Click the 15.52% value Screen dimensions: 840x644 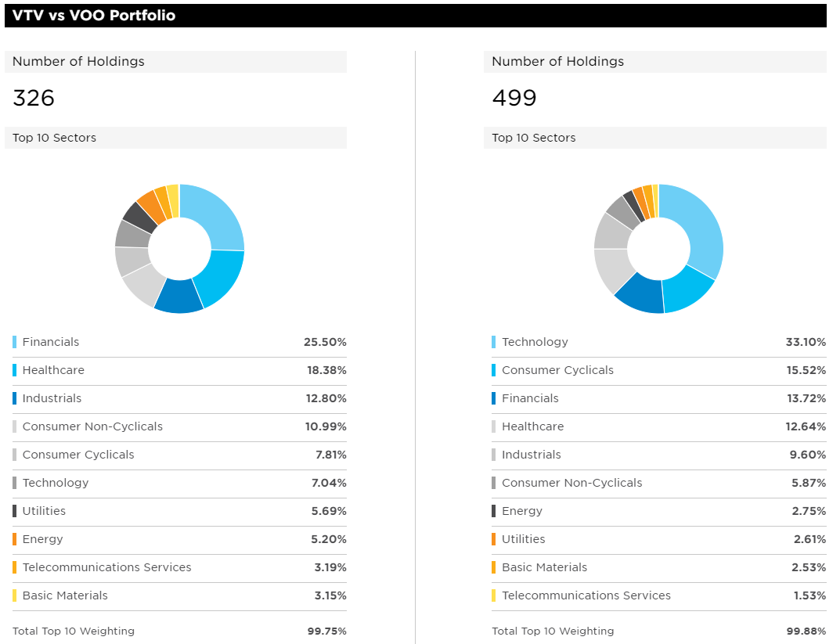click(806, 370)
